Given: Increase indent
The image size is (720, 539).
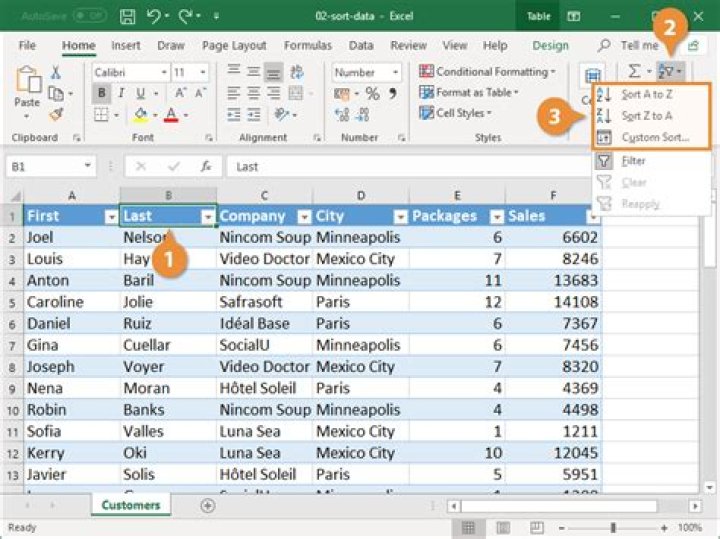Looking at the screenshot, I should (x=254, y=115).
